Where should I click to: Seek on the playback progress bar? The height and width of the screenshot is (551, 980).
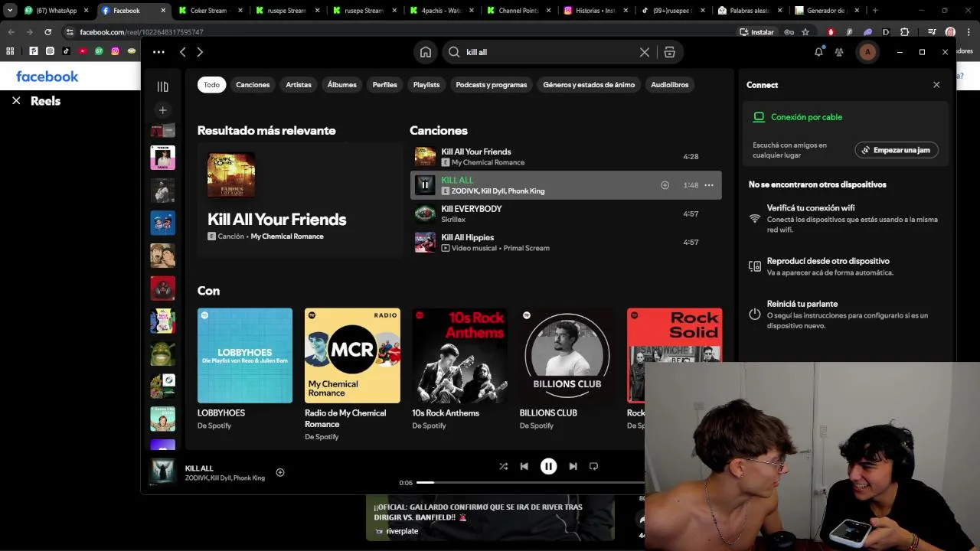click(x=531, y=483)
